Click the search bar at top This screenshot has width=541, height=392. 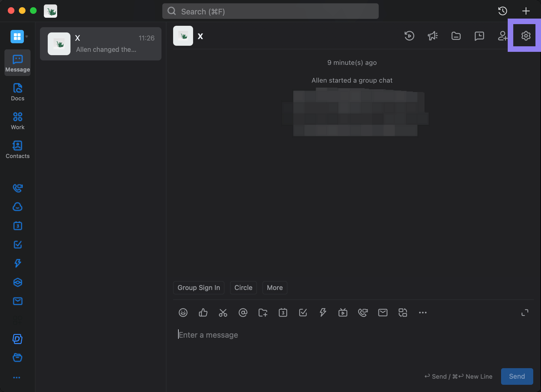click(270, 11)
